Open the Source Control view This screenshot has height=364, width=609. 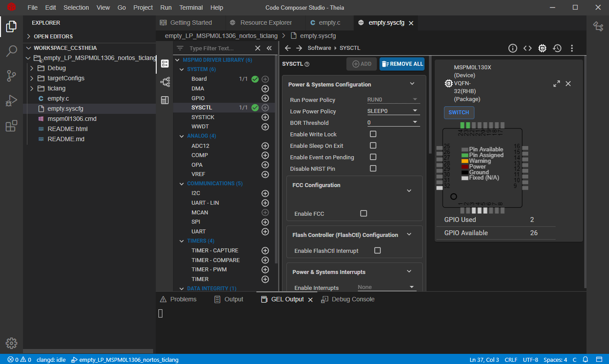11,76
